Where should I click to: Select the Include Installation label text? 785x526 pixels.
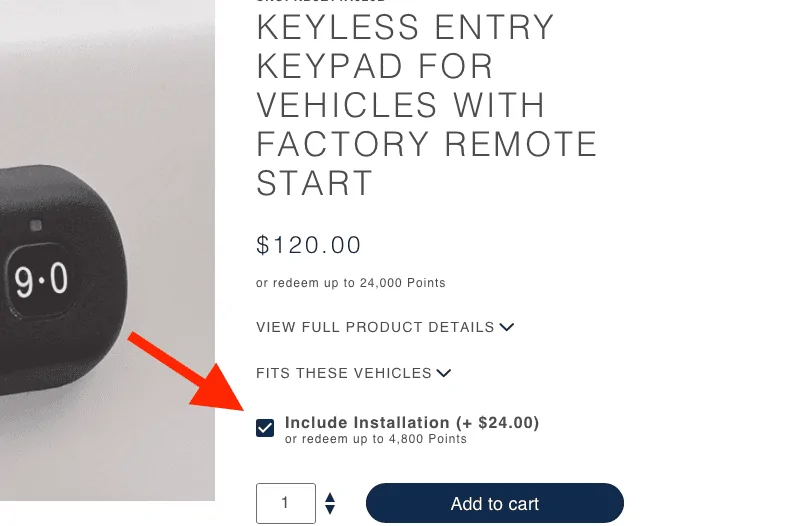point(367,423)
